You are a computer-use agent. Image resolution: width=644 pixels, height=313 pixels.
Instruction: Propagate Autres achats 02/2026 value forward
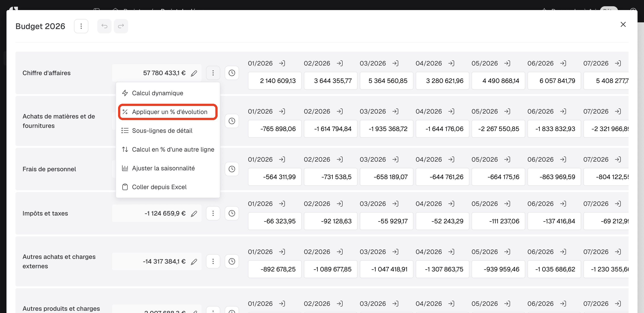coord(339,252)
